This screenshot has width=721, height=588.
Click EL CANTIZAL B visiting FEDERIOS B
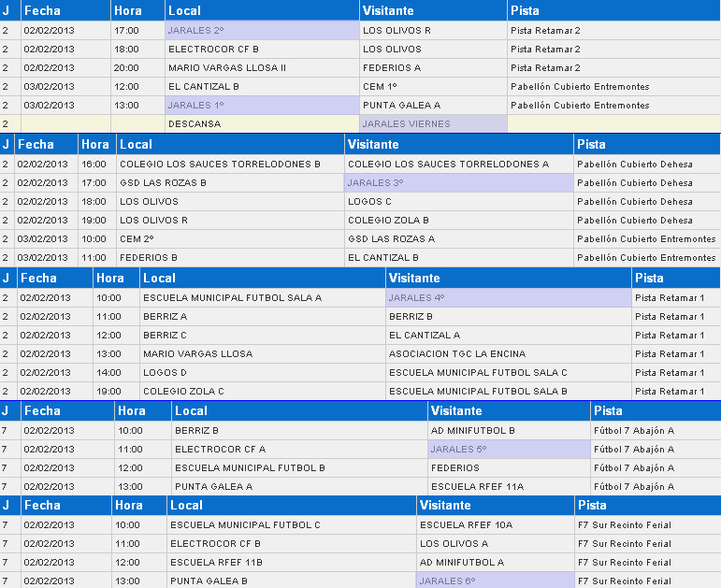pyautogui.click(x=459, y=258)
